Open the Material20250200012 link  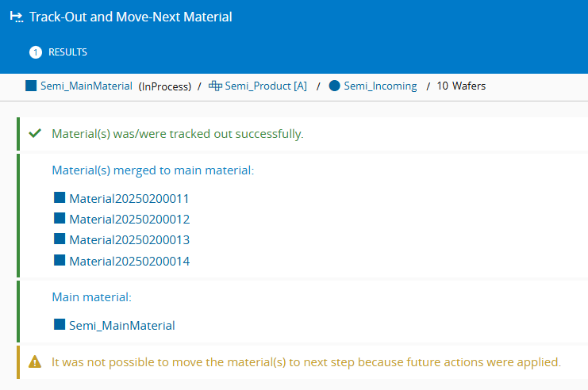[129, 219]
